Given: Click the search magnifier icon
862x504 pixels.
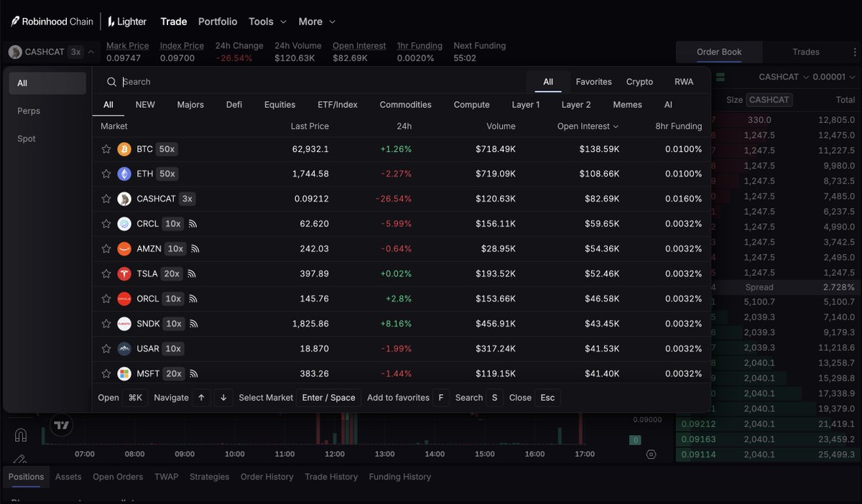Looking at the screenshot, I should pyautogui.click(x=111, y=82).
